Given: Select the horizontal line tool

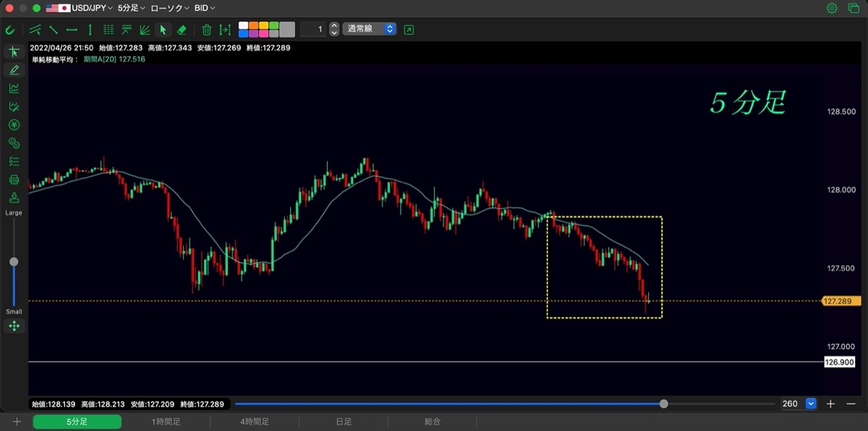Looking at the screenshot, I should point(72,30).
